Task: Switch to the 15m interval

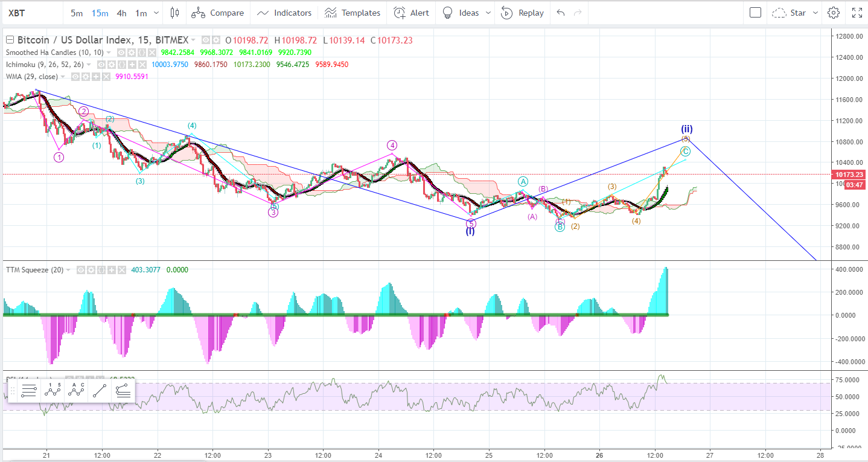Action: (100, 13)
